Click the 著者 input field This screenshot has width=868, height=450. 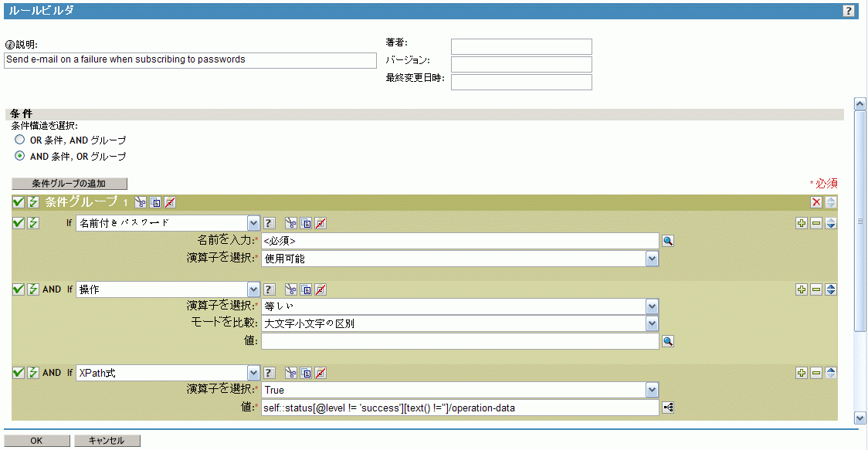click(x=521, y=46)
